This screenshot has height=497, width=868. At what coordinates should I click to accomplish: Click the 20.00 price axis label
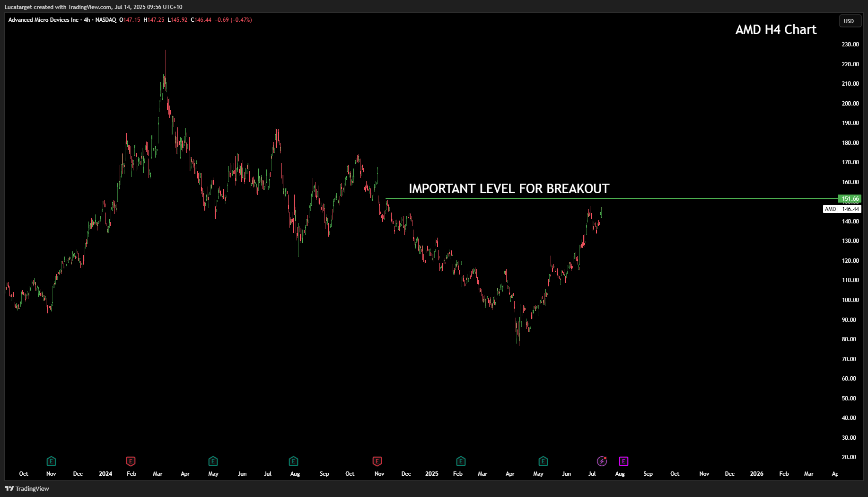point(849,457)
